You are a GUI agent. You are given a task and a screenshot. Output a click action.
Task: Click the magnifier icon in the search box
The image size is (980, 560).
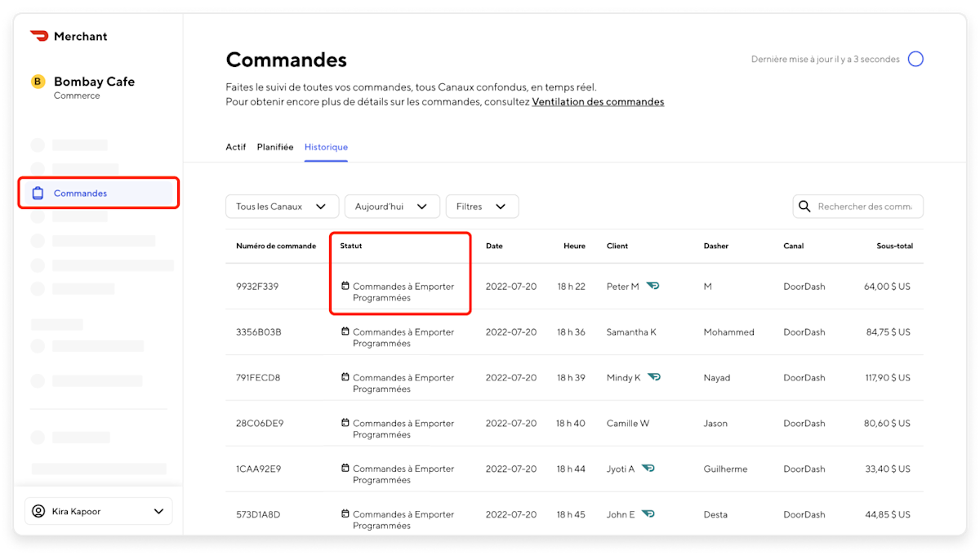click(804, 207)
